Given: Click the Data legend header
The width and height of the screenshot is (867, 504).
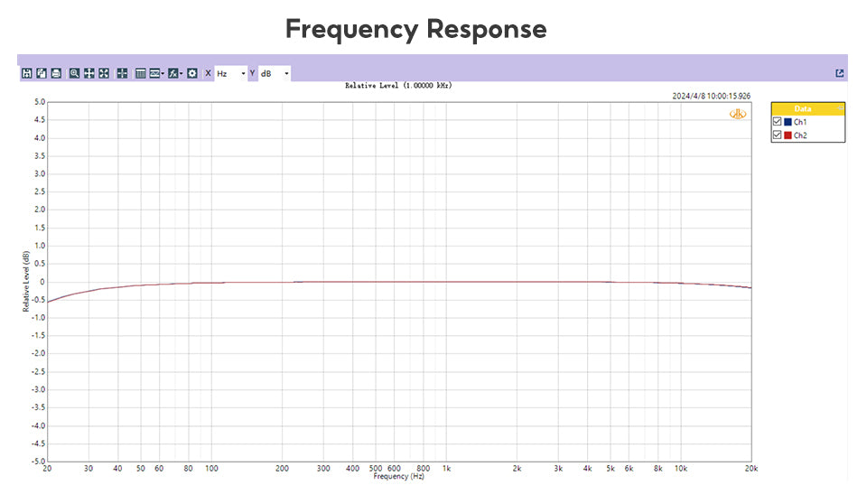Looking at the screenshot, I should click(x=803, y=108).
